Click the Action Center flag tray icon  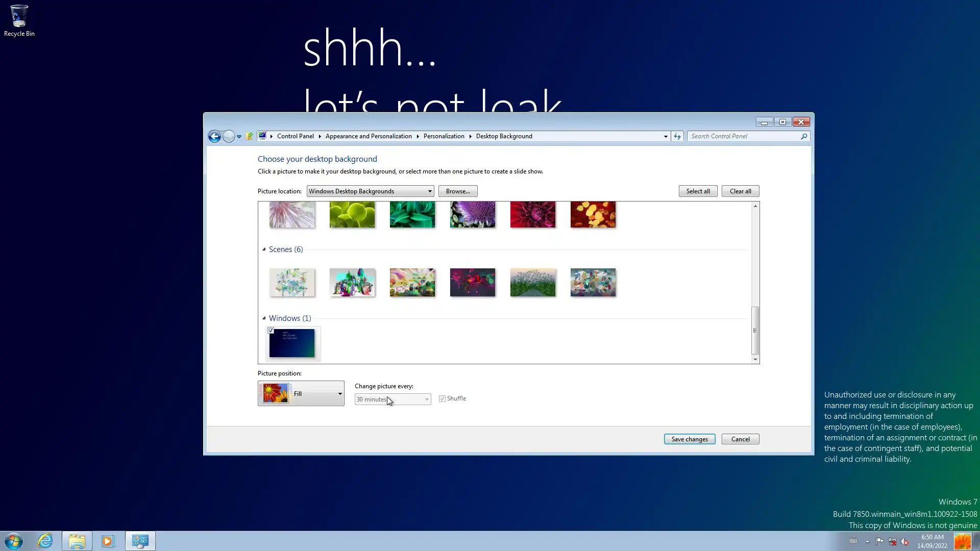pyautogui.click(x=879, y=541)
